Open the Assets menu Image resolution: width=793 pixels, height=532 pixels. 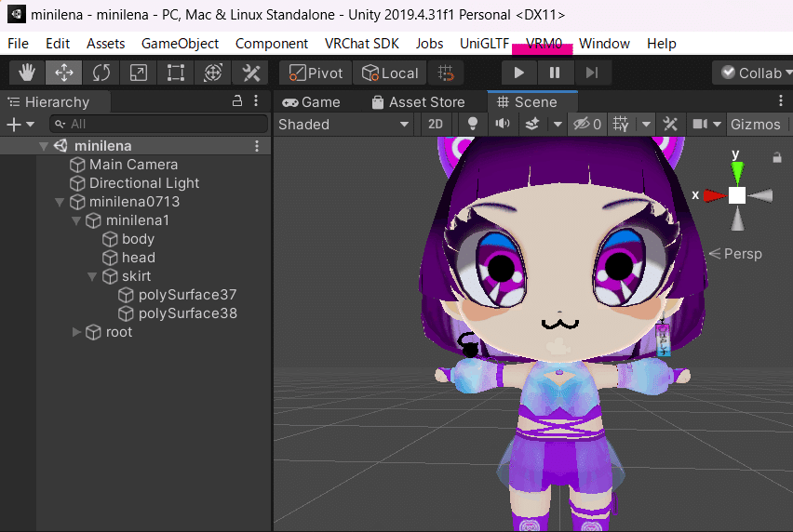tap(105, 44)
